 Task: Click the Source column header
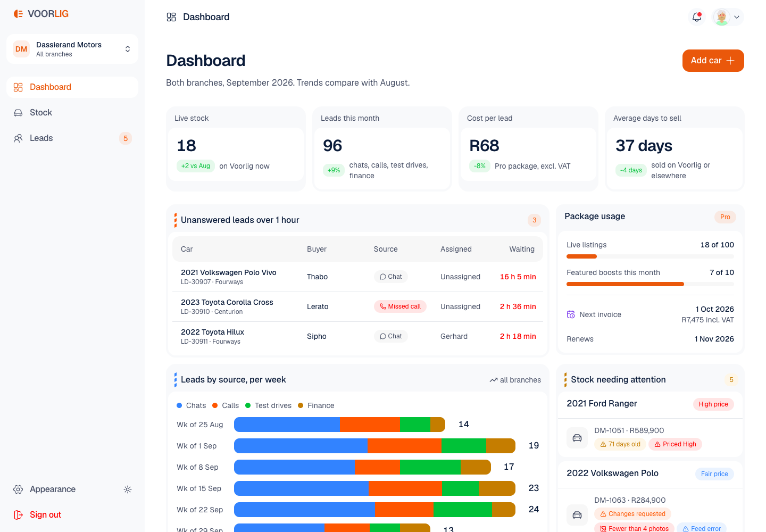(386, 249)
